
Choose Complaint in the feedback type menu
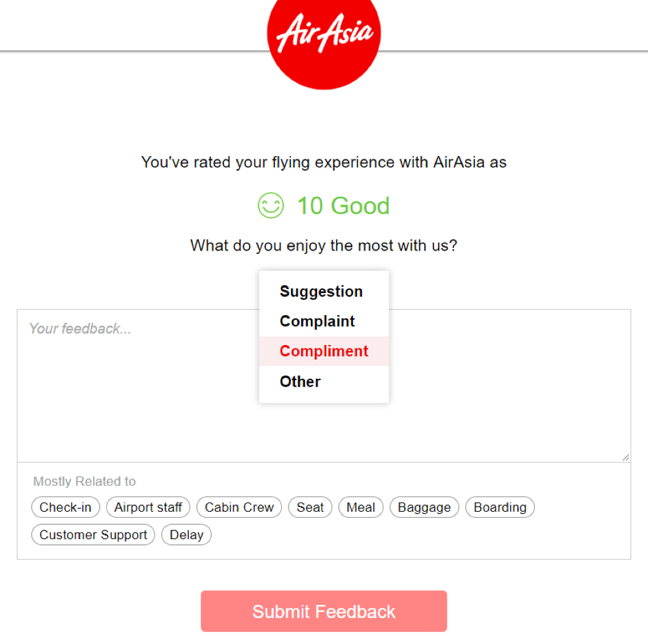[317, 322]
